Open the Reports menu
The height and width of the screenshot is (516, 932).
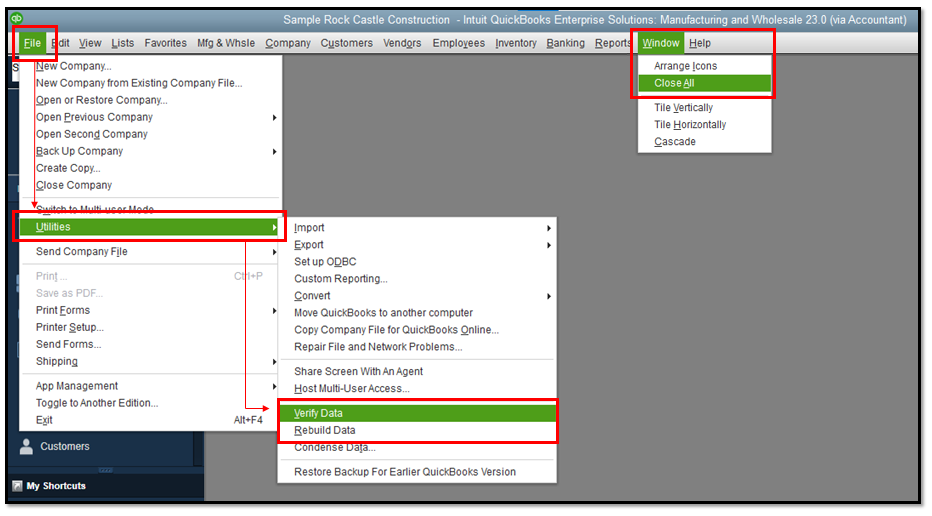point(613,43)
